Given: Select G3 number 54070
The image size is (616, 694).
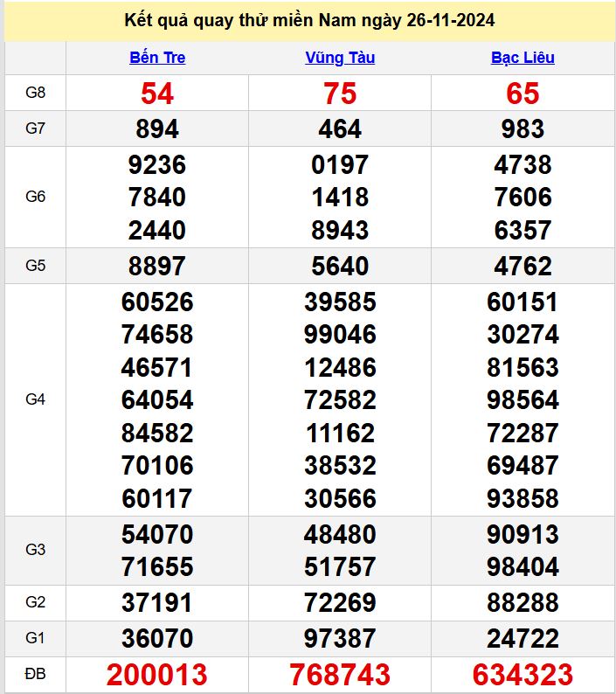Looking at the screenshot, I should click(157, 534).
